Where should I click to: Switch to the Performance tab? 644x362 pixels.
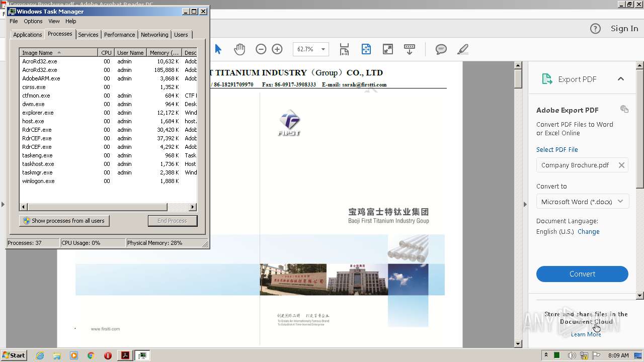(119, 35)
